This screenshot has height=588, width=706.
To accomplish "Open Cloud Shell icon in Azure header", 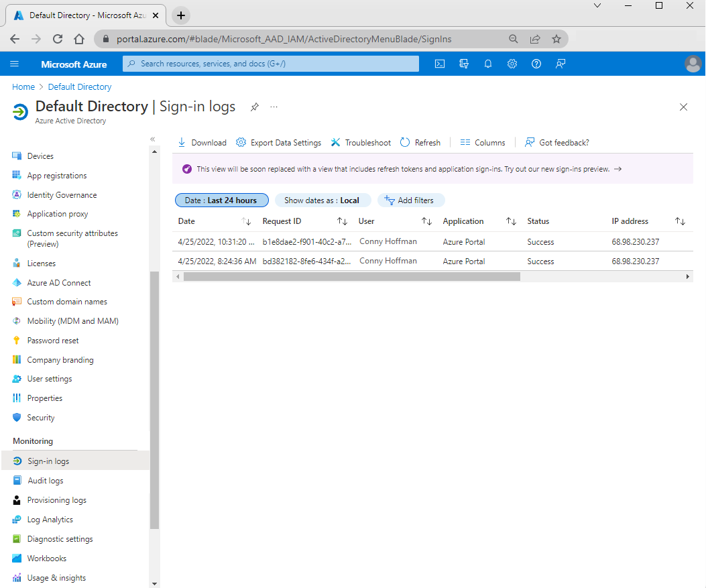I will coord(439,64).
